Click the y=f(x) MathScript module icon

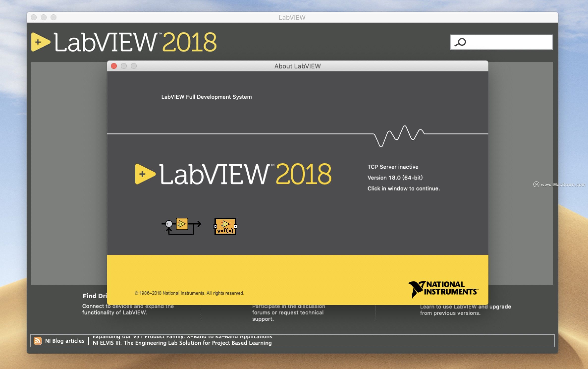pyautogui.click(x=225, y=226)
